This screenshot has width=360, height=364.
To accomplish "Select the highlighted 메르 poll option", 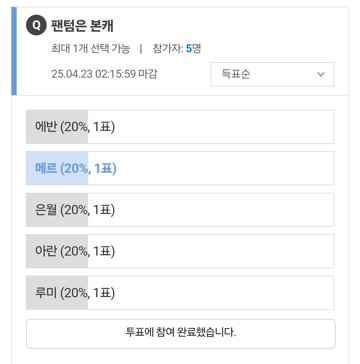I will tap(180, 168).
